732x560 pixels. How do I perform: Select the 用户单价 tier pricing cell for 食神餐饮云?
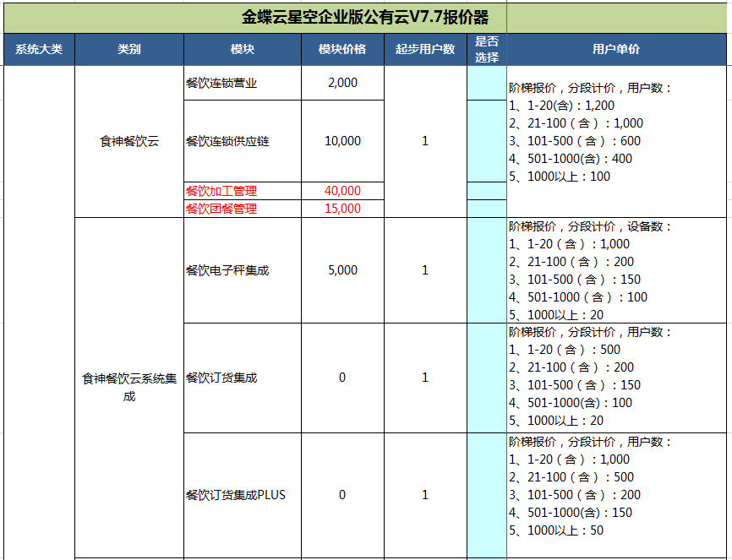pos(616,141)
